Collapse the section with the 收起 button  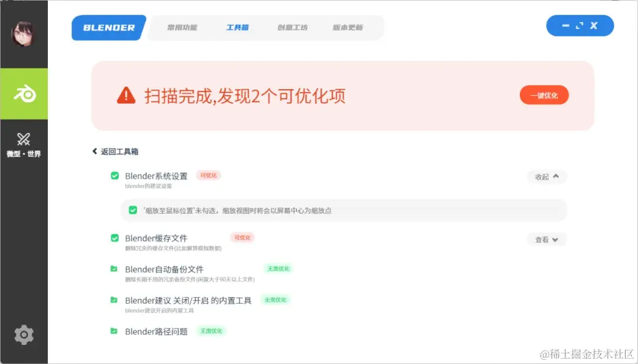[x=547, y=177]
